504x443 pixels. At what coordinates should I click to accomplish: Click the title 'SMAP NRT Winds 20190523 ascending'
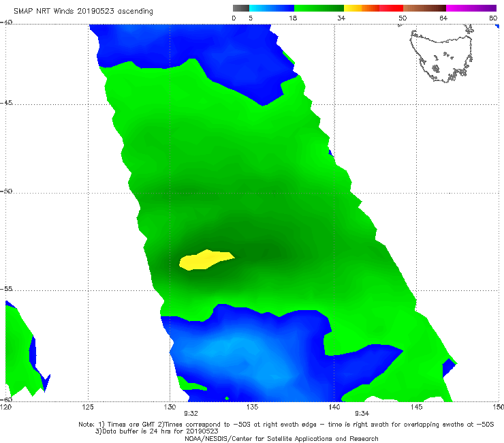pos(83,11)
